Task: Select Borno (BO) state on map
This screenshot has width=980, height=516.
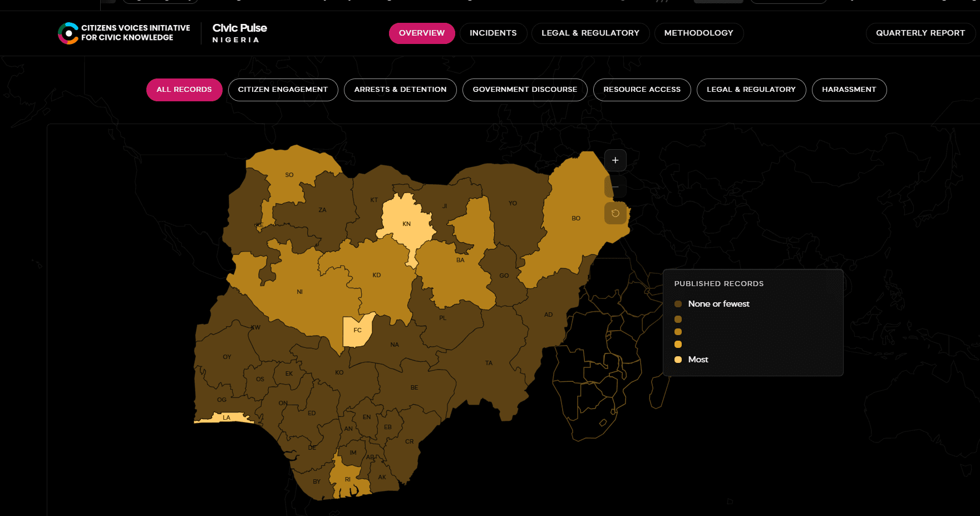Action: (576, 218)
